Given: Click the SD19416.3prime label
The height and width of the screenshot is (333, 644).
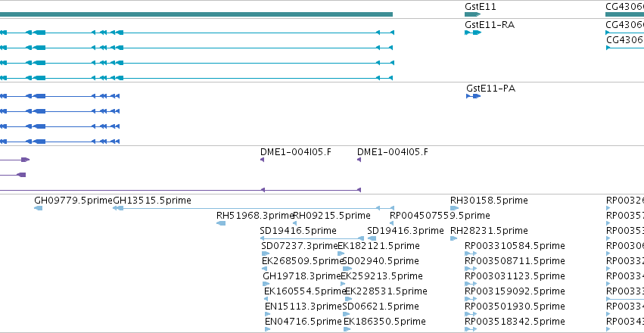Looking at the screenshot, I should coord(406,231).
